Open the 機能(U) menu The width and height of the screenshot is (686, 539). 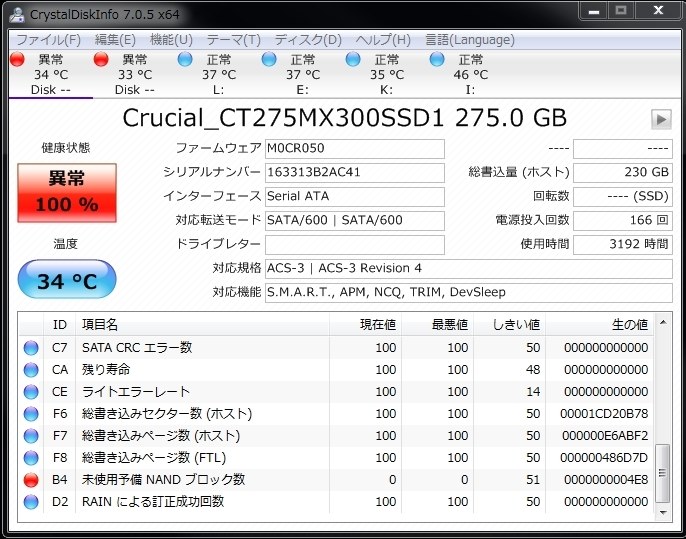pyautogui.click(x=171, y=40)
